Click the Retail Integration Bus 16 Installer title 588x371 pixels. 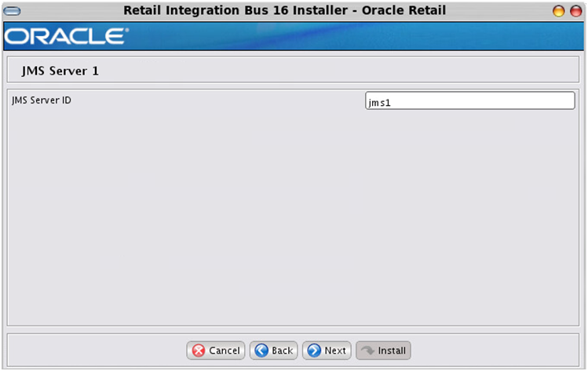[x=285, y=10]
